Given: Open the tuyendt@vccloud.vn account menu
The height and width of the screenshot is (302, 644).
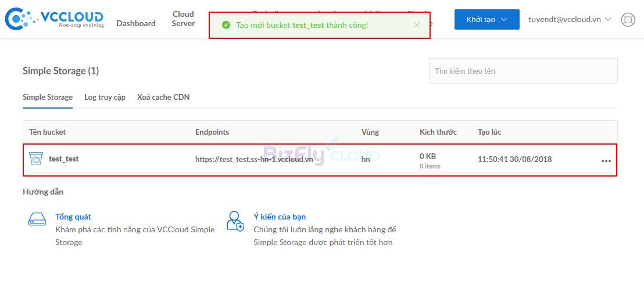Looking at the screenshot, I should tap(569, 19).
